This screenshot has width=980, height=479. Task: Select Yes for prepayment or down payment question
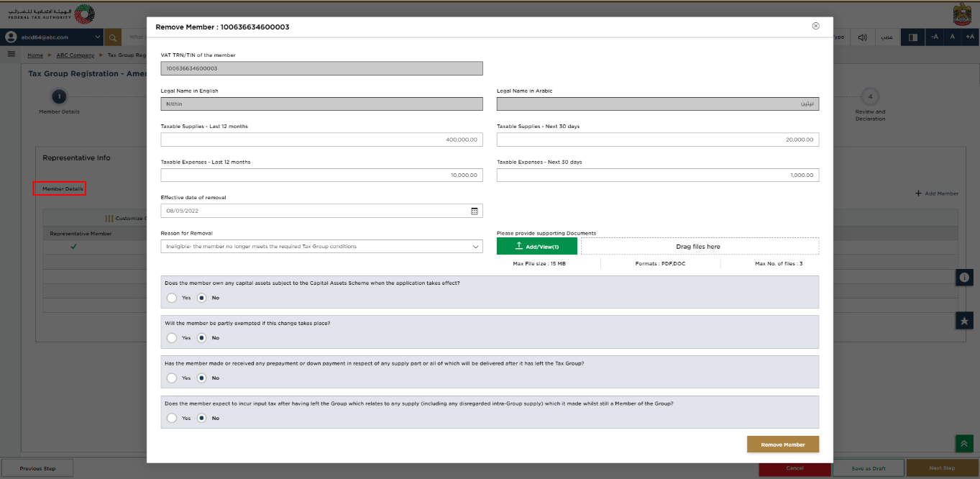(x=171, y=378)
